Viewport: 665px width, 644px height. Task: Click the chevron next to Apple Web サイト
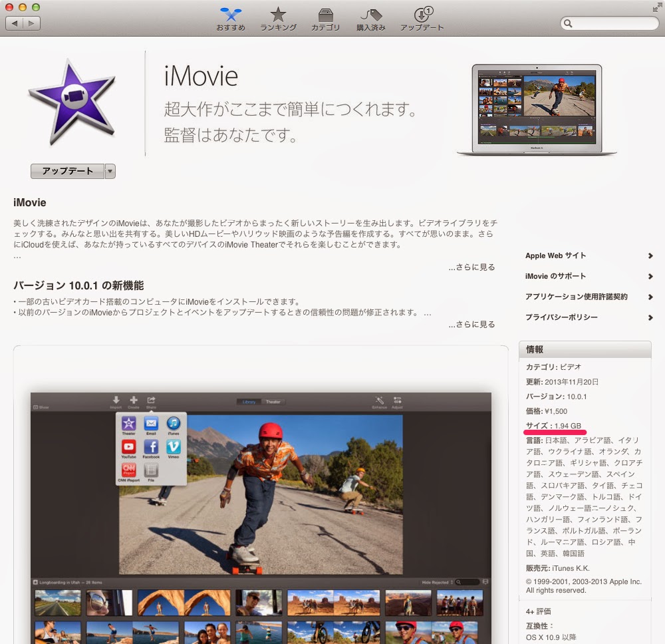tap(650, 255)
